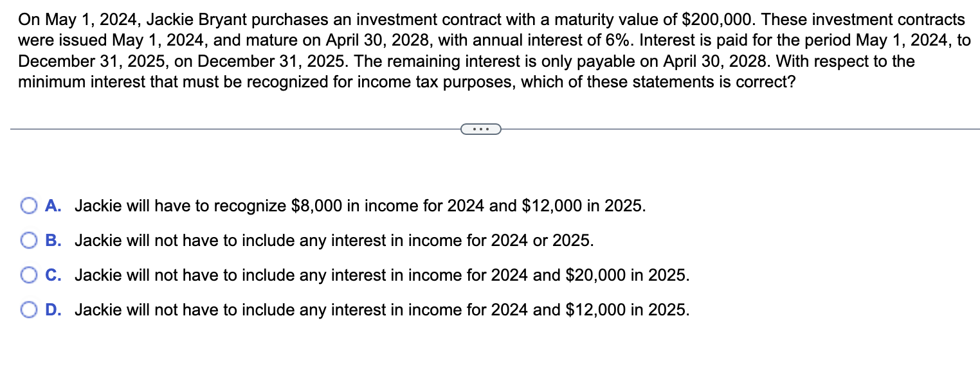Select radio button for answer D
Viewport: 980px width, 370px height.
[28, 310]
